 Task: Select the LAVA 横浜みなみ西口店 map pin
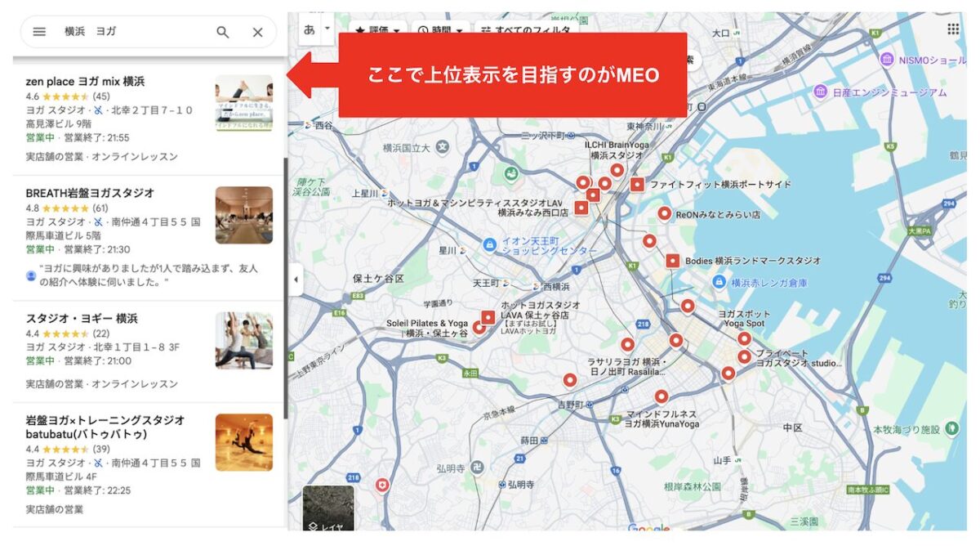click(581, 208)
